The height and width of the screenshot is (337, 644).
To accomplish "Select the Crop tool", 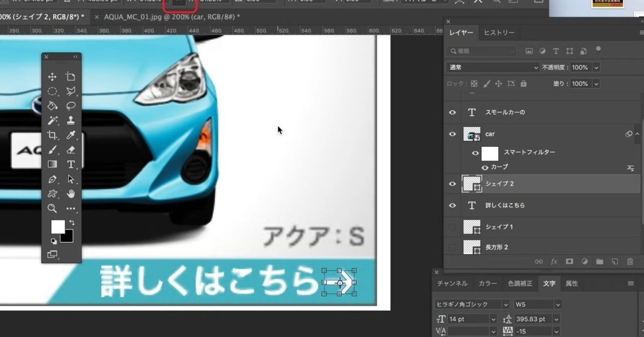I will pos(53,135).
